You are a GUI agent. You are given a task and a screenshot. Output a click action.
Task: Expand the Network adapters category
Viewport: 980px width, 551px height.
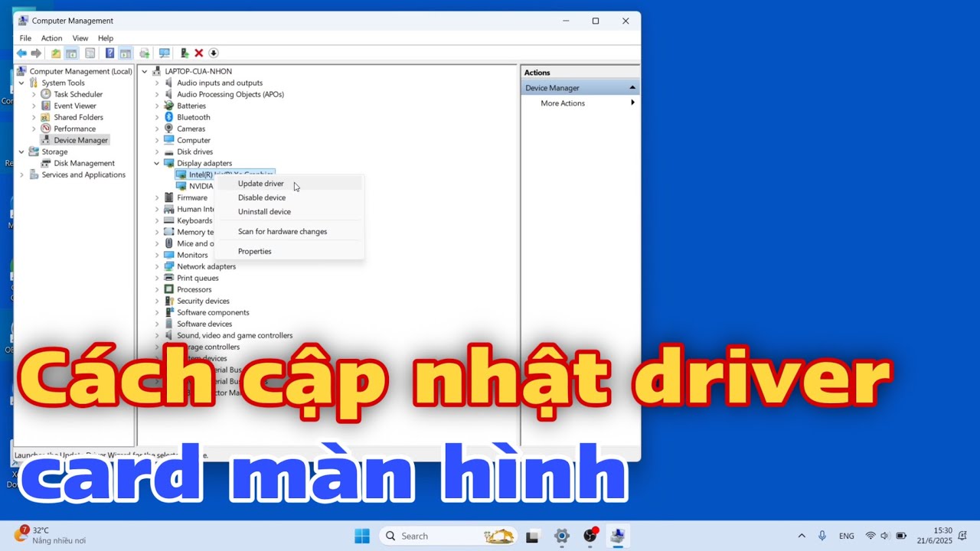157,266
